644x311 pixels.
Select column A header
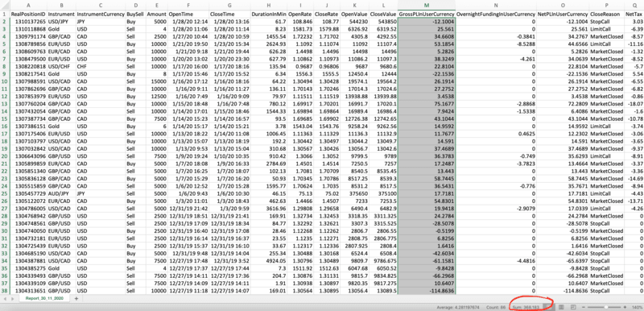(28, 6)
